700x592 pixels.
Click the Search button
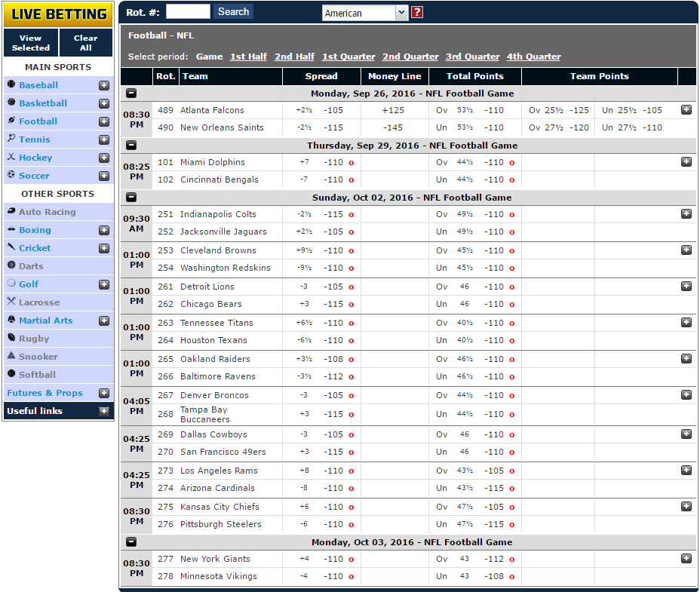(234, 11)
